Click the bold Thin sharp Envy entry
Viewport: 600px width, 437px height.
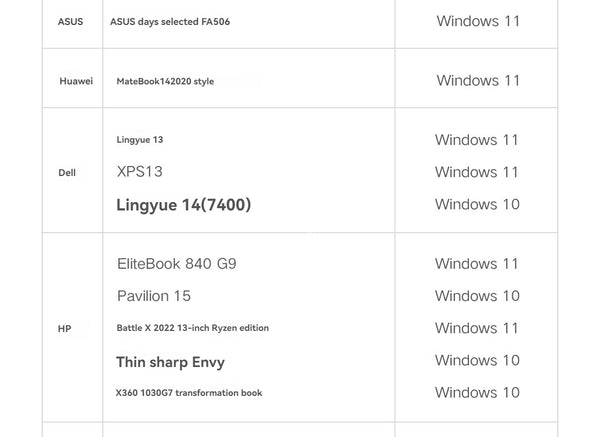pos(170,362)
